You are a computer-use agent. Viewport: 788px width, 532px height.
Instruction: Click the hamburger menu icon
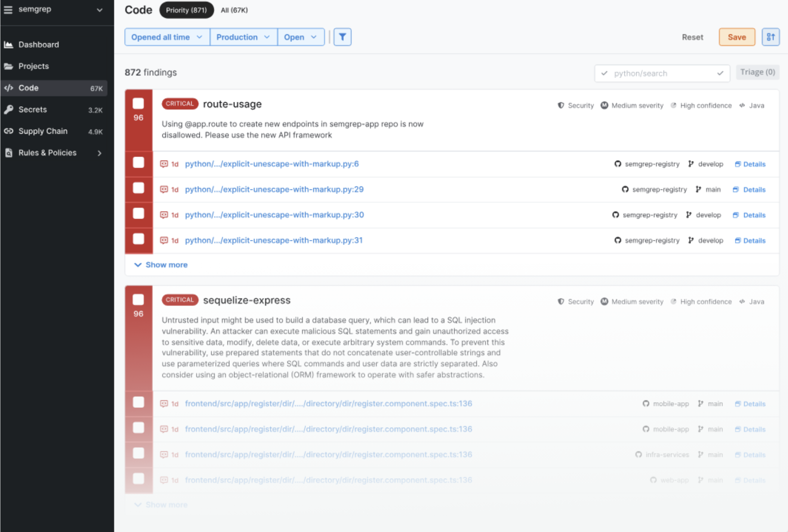[8, 10]
